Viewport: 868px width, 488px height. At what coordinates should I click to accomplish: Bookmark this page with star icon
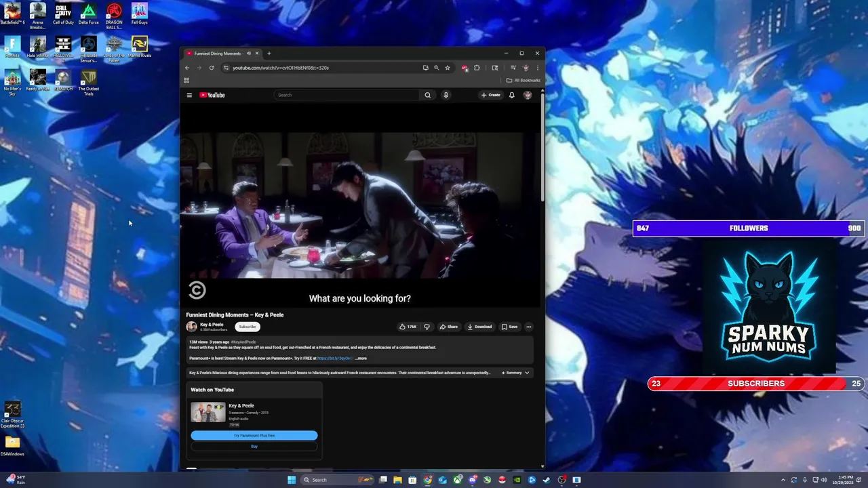coord(448,68)
